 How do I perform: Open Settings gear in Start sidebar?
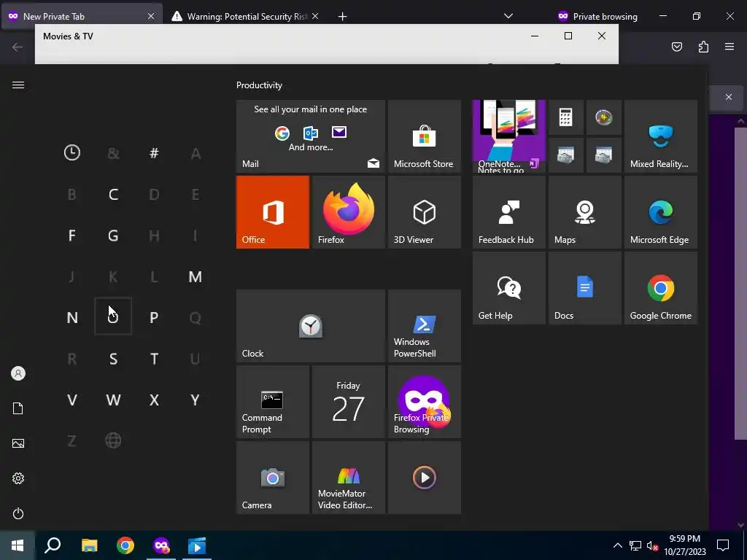pos(18,478)
